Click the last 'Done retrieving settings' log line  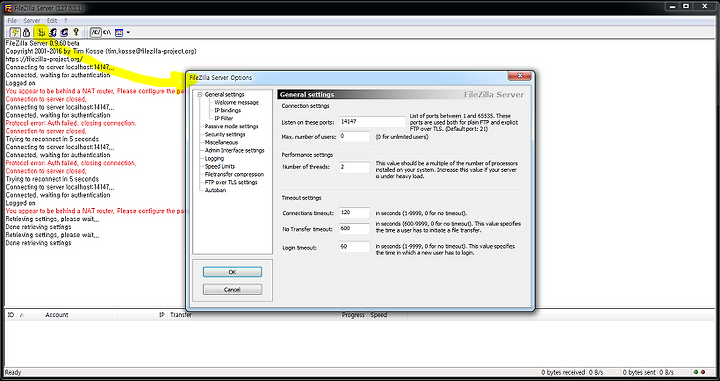(x=38, y=243)
